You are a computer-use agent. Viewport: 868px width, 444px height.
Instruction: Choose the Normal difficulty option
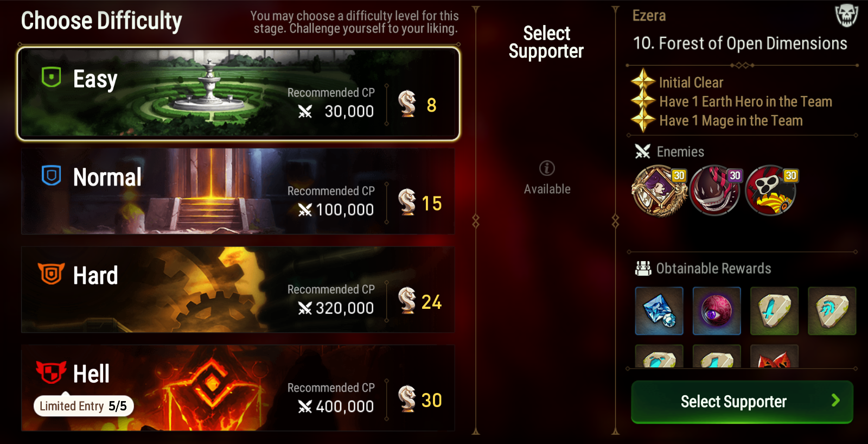click(x=238, y=191)
